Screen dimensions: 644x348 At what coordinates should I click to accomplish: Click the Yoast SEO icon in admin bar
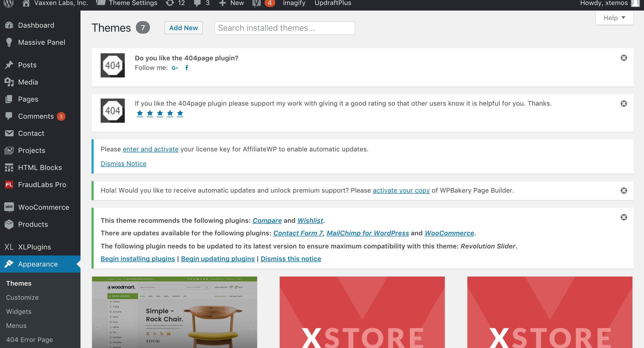(x=256, y=3)
